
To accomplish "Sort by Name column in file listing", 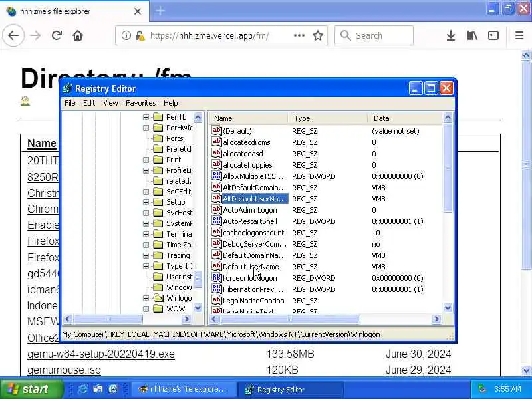I will [x=41, y=143].
